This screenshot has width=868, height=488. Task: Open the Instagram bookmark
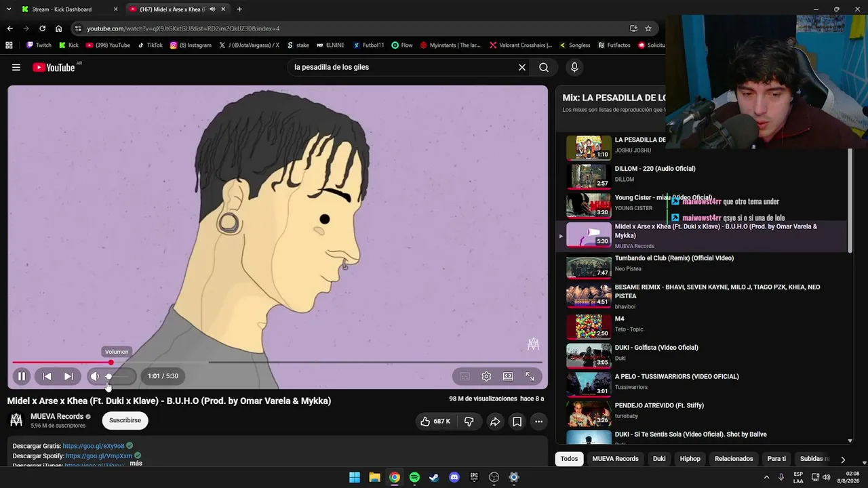click(x=191, y=45)
